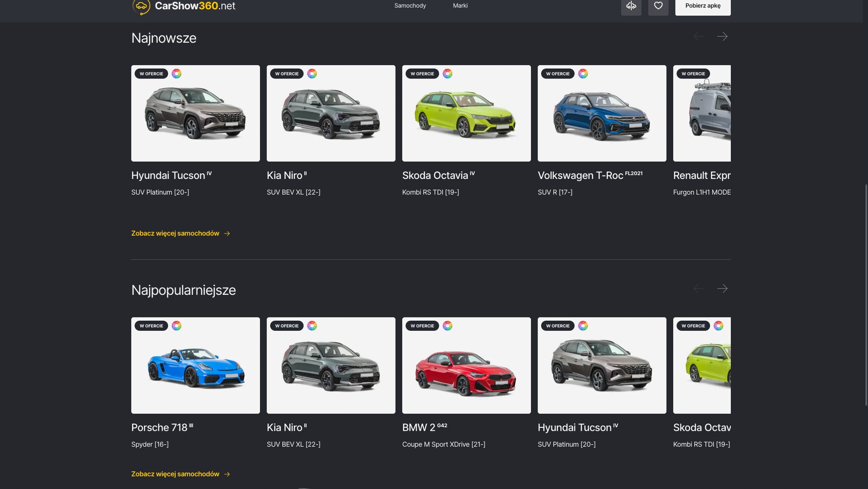Advance Najpopularniejsze carousel with right arrow
The height and width of the screenshot is (489, 868).
[722, 289]
